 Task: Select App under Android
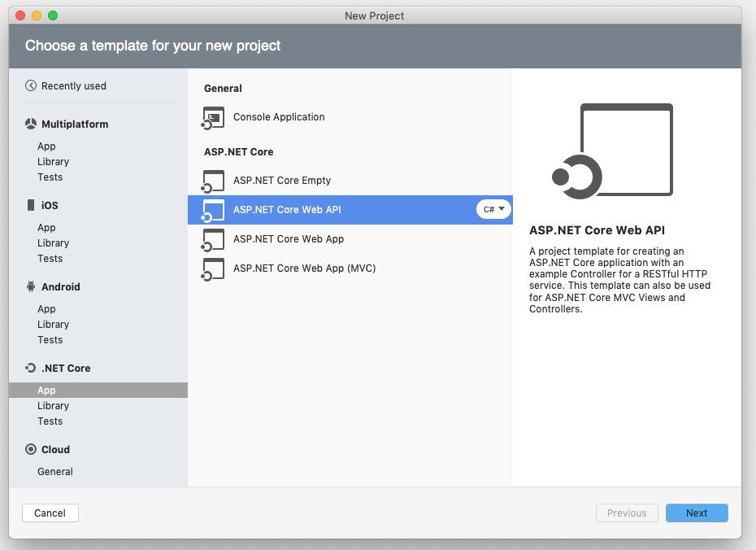[46, 309]
